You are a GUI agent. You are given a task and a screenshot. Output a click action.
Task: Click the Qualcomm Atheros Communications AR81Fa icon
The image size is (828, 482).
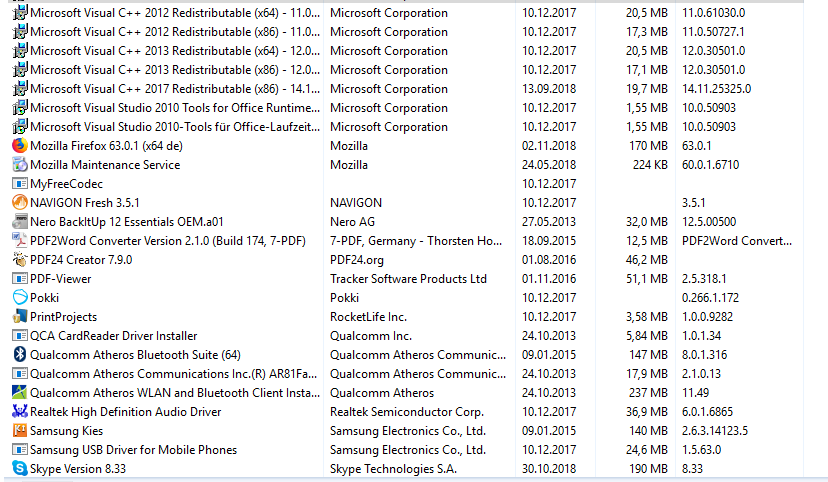tap(20, 374)
